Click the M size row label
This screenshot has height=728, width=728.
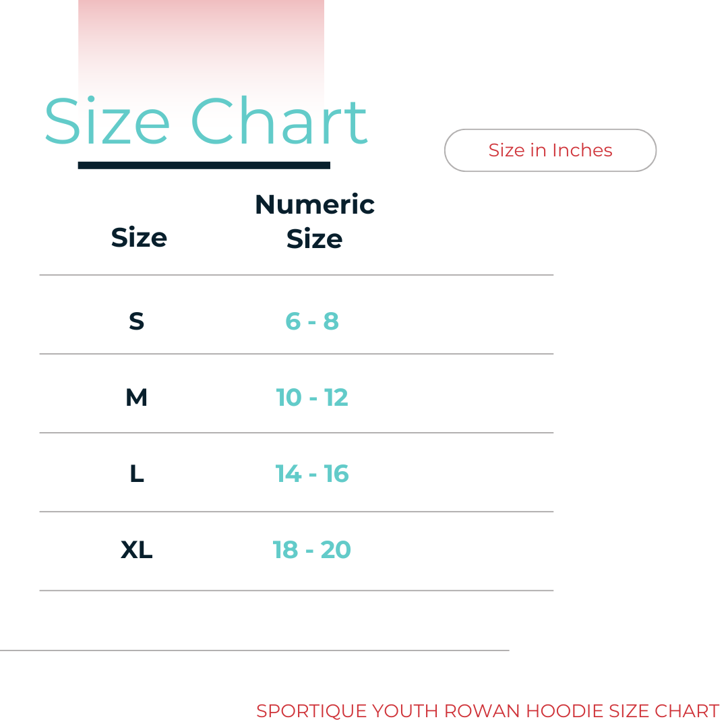[136, 398]
